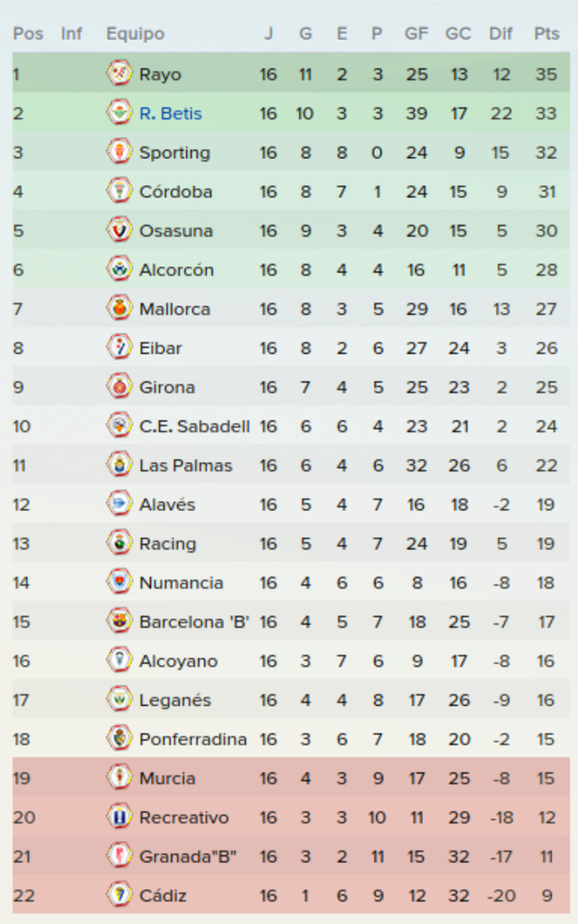Sort by GF column header
Viewport: 578px width, 924px height.
(x=416, y=33)
